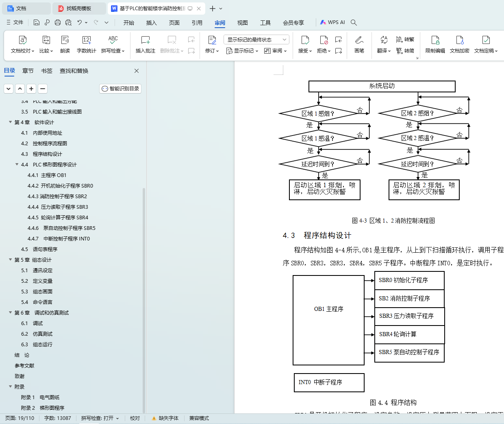
Task: Open the 文件 menu
Action: (15, 23)
